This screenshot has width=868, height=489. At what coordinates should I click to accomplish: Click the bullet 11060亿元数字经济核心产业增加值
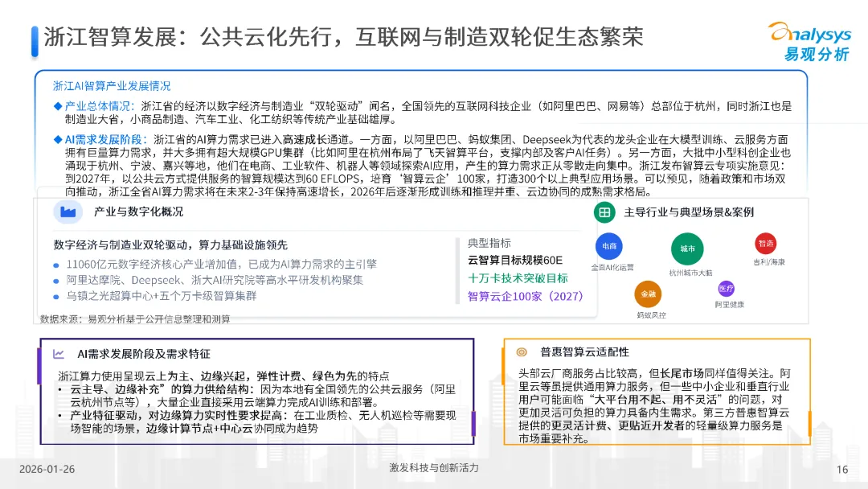click(x=222, y=264)
